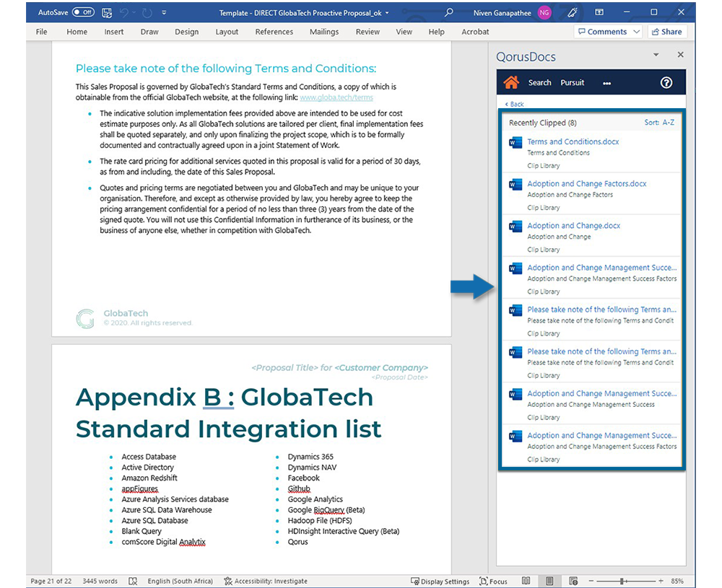722x588 pixels.
Task: Open the Customize Quick Access Toolbar dropdown
Action: [164, 12]
